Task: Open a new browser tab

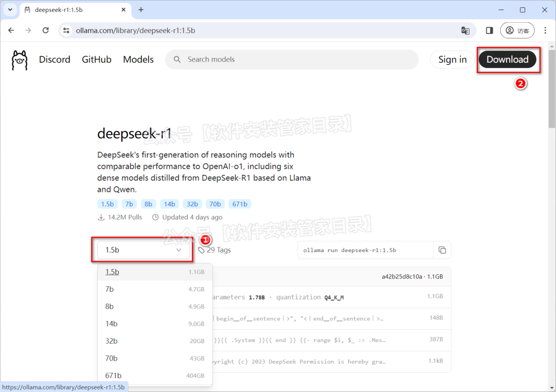Action: [x=141, y=10]
